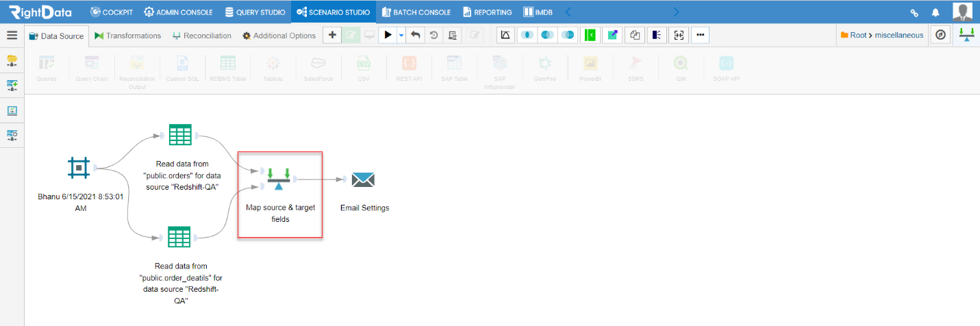Click the folder icon in left sidebar
This screenshot has width=980, height=326.
pos(12,61)
